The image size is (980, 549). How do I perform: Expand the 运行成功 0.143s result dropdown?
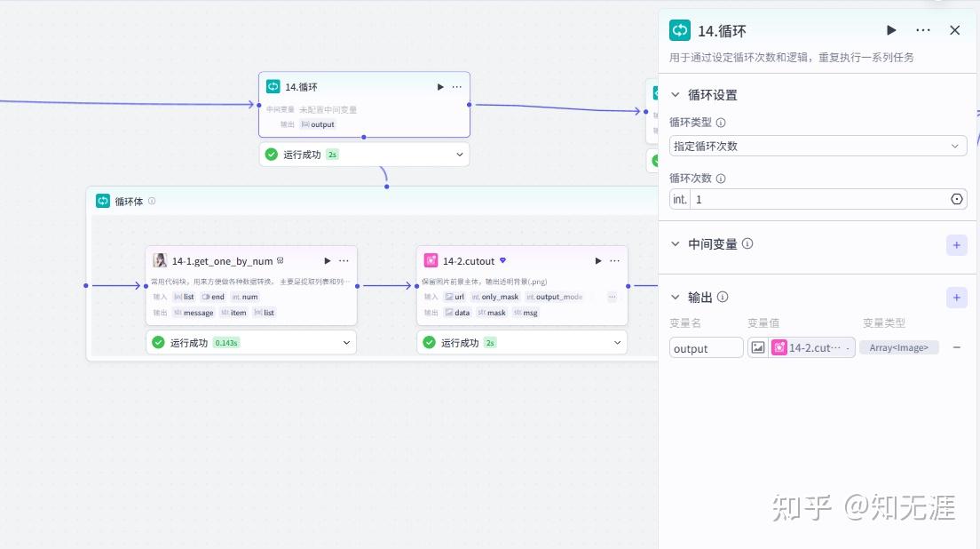[346, 343]
